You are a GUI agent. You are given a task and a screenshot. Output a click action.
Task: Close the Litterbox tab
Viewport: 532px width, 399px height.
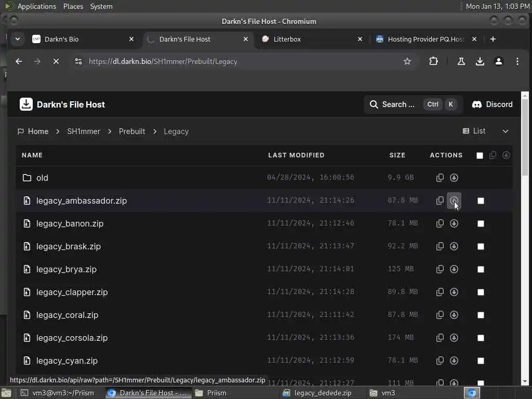tap(360, 39)
